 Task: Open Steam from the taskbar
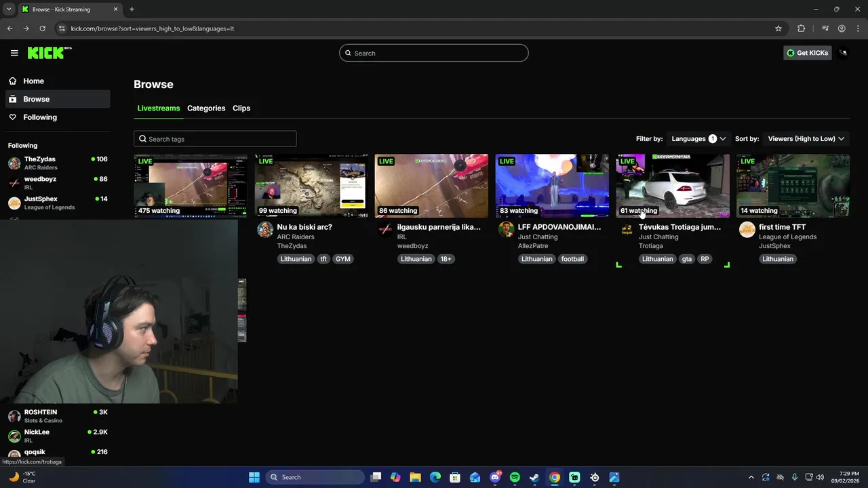[534, 477]
